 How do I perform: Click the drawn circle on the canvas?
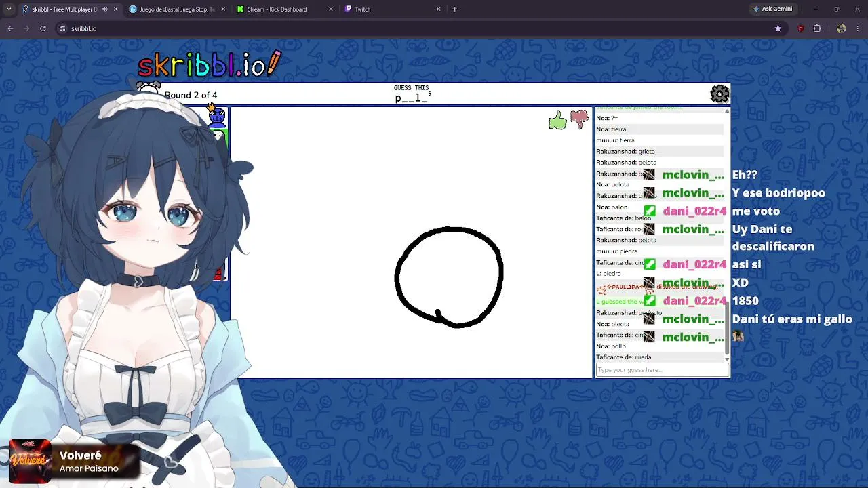[449, 277]
